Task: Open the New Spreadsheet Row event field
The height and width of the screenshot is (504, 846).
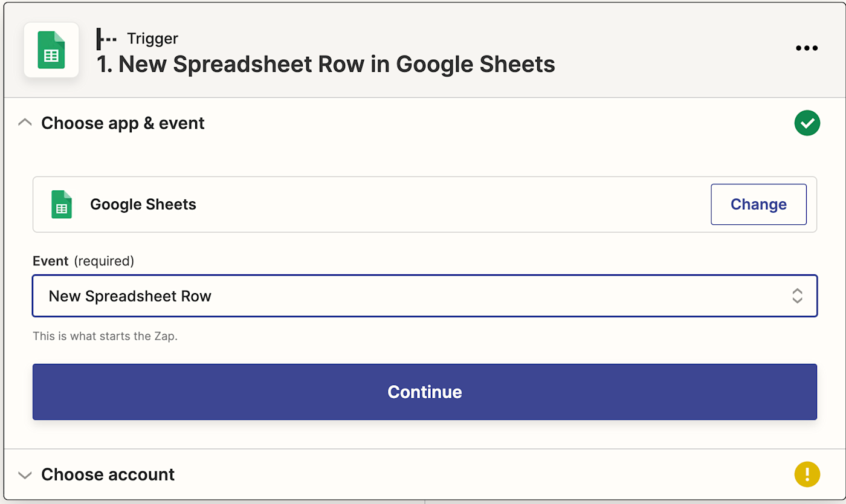Action: coord(411,296)
